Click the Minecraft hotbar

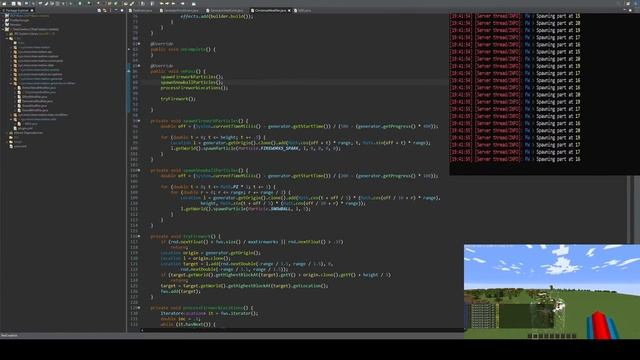pos(552,336)
